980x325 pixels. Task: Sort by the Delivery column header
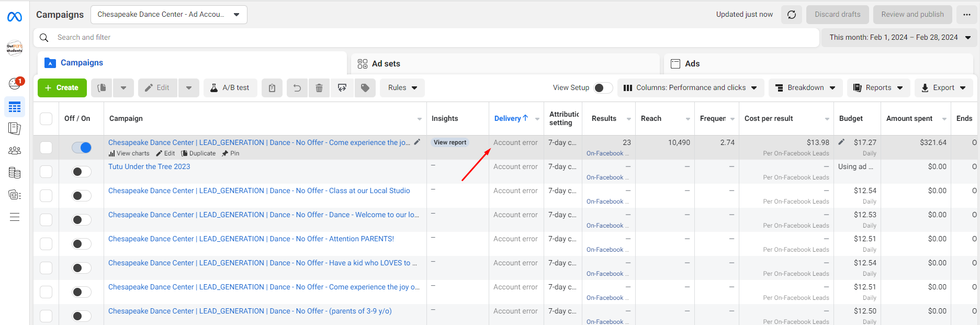[x=511, y=118]
